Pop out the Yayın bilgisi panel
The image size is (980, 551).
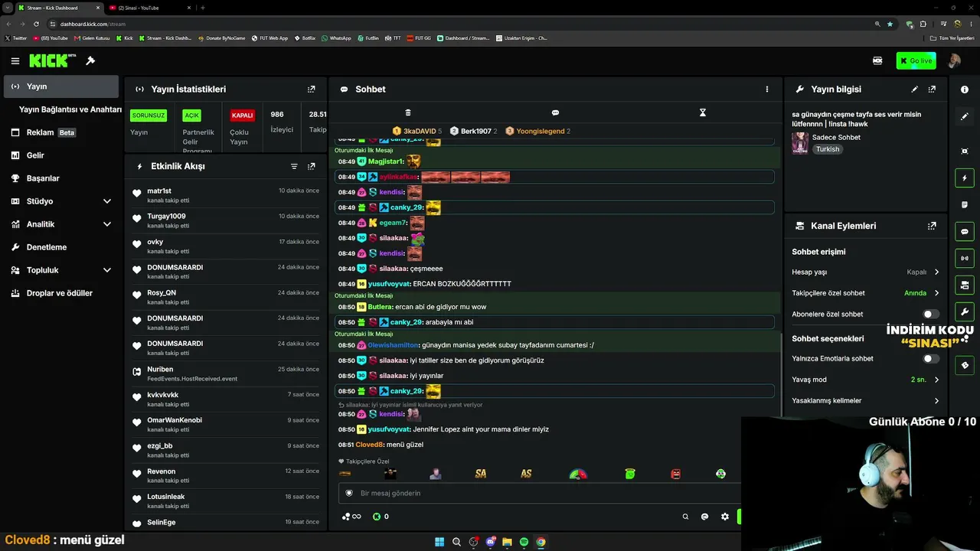click(x=932, y=90)
